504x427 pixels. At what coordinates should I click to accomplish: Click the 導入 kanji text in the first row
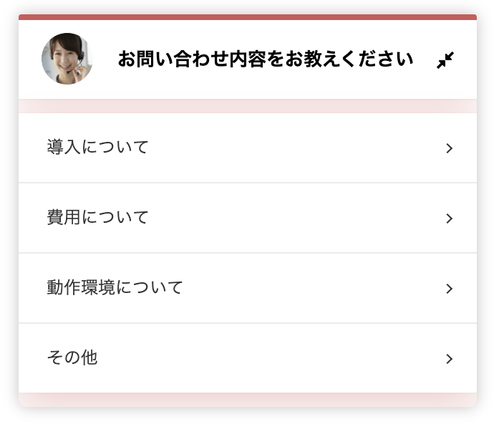64,147
